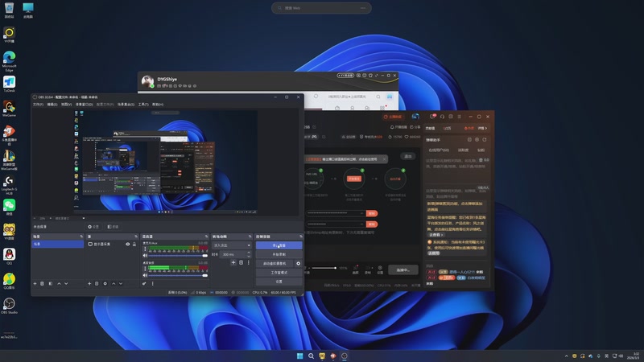This screenshot has width=644, height=362.
Task: Open advanced audio properties in the mixer footer
Action: 144,284
